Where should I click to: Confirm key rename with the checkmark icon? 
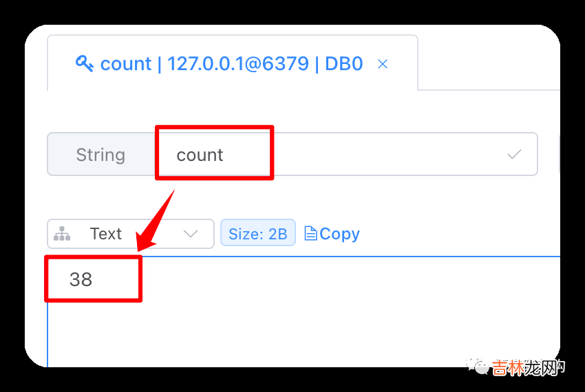[x=514, y=153]
